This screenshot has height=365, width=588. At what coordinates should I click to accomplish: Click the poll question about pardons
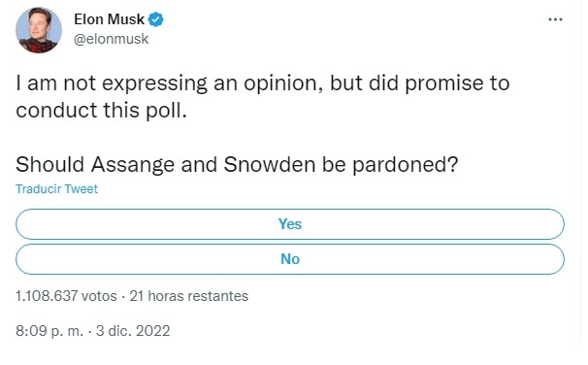click(x=237, y=165)
